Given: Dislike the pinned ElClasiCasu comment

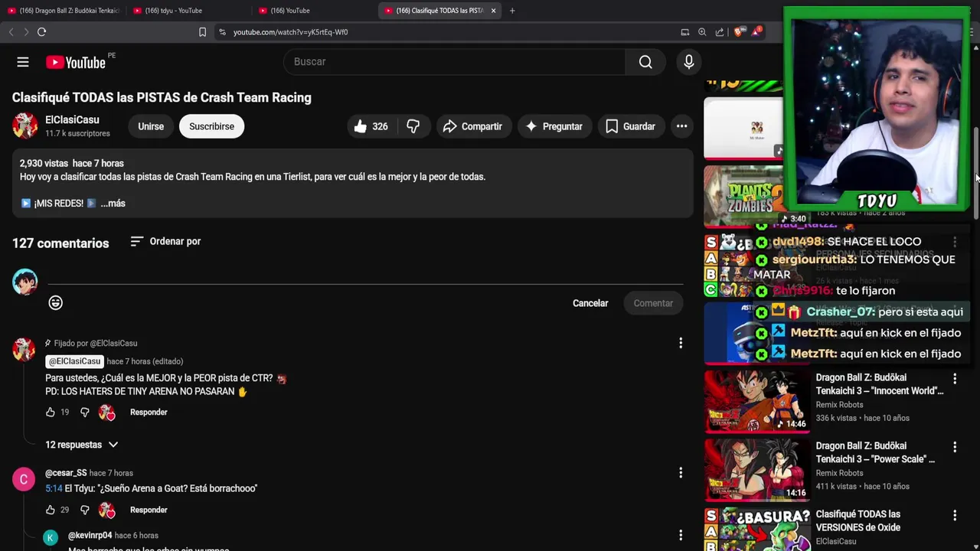Looking at the screenshot, I should pos(85,412).
